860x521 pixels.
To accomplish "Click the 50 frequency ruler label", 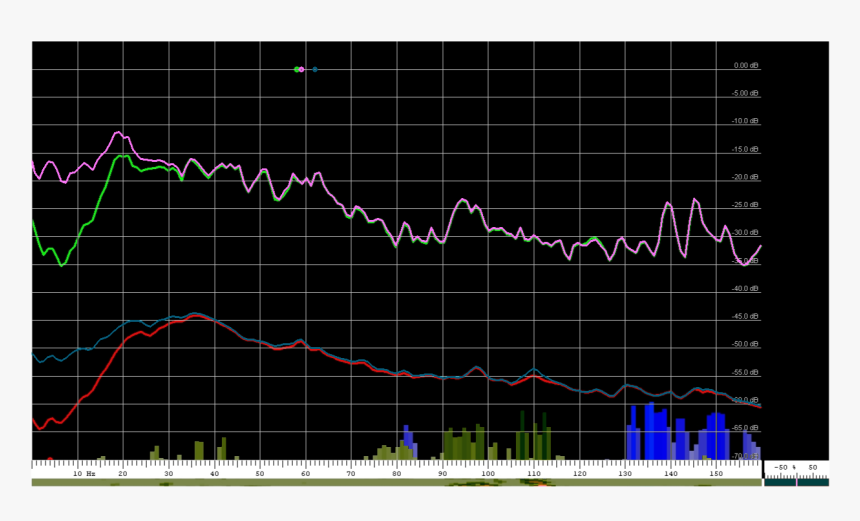I will pyautogui.click(x=260, y=473).
